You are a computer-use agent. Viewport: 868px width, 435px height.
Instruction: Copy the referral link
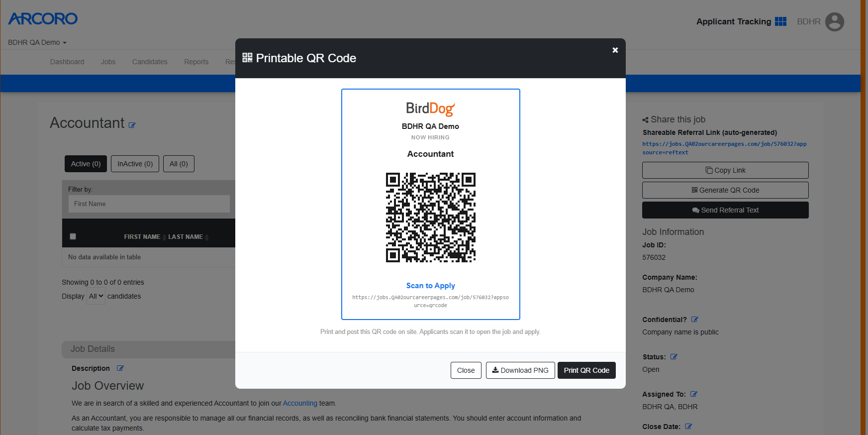pyautogui.click(x=725, y=170)
